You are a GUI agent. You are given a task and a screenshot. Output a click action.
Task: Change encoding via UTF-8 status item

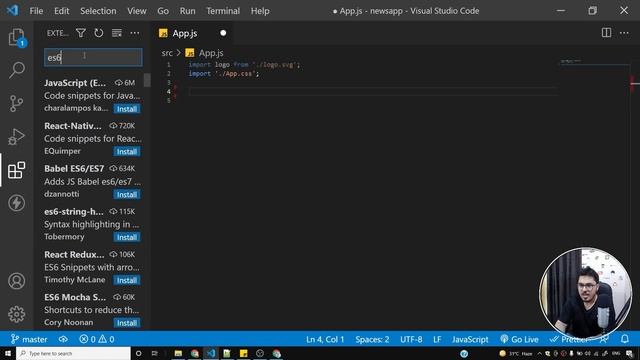(411, 339)
